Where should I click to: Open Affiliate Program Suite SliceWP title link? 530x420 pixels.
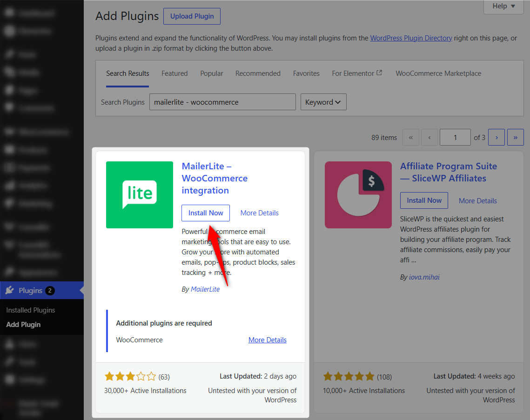449,172
